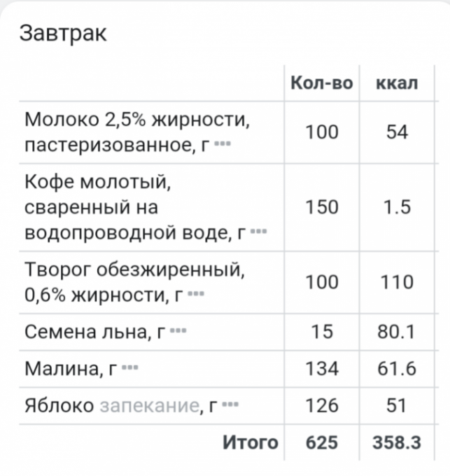Open the ellipsis menu for Молоко 2,5%
Image resolution: width=450 pixels, height=476 pixels.
(222, 144)
